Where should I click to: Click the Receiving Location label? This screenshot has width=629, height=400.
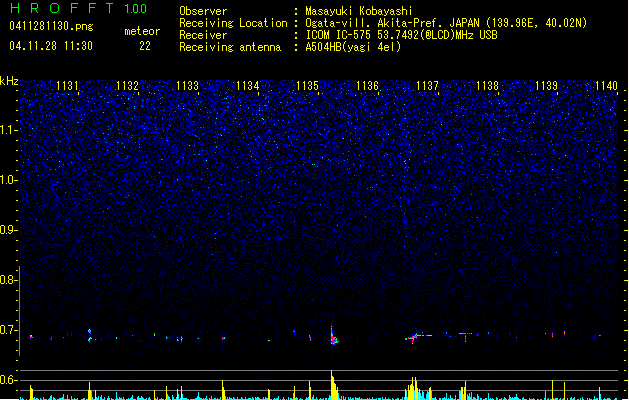click(233, 23)
